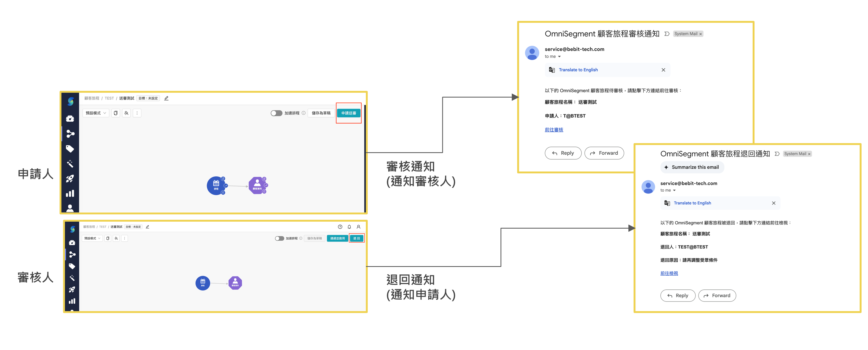The height and width of the screenshot is (350, 868).
Task: Open the notification bell in the reviewer header
Action: pos(349,226)
